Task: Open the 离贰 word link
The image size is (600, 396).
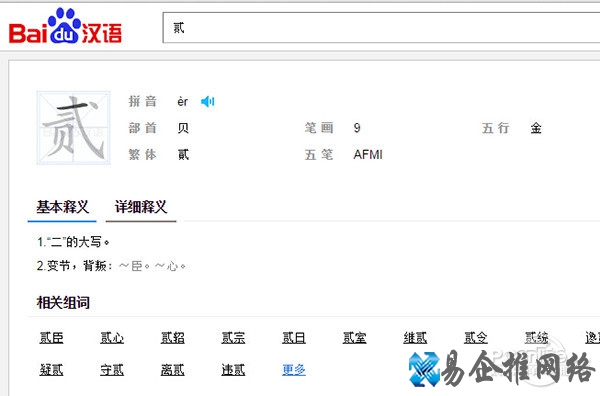Action: tap(173, 370)
